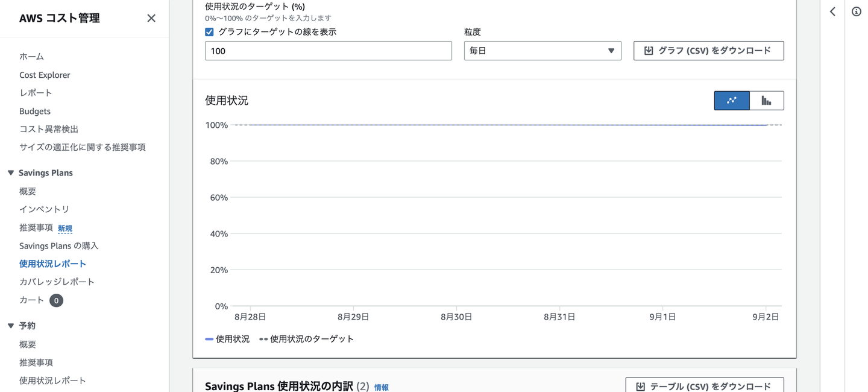The height and width of the screenshot is (392, 868).
Task: Select the highlighted 使用状況レポート link
Action: click(x=52, y=264)
